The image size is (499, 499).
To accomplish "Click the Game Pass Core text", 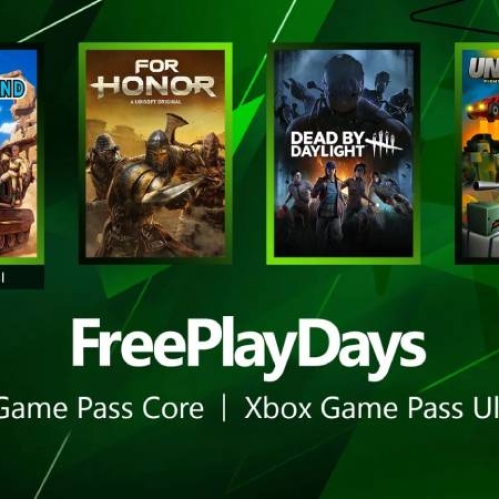I will point(102,408).
